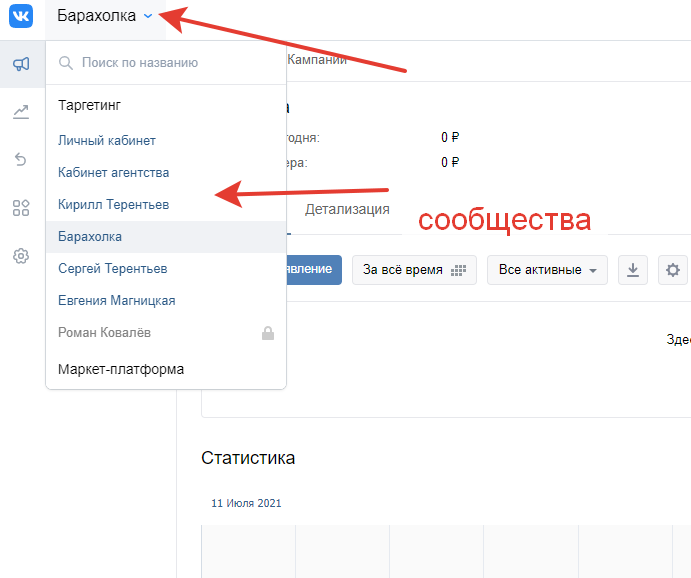Open the За всё время period selector

pyautogui.click(x=414, y=270)
